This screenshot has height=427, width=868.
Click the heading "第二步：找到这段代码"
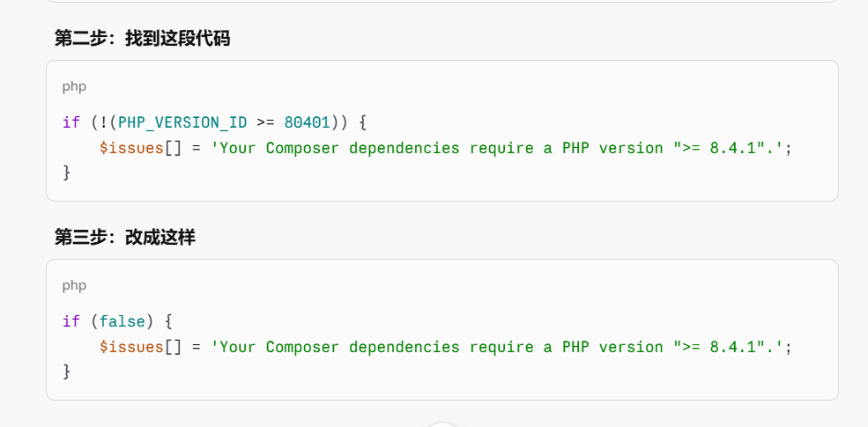(x=142, y=39)
